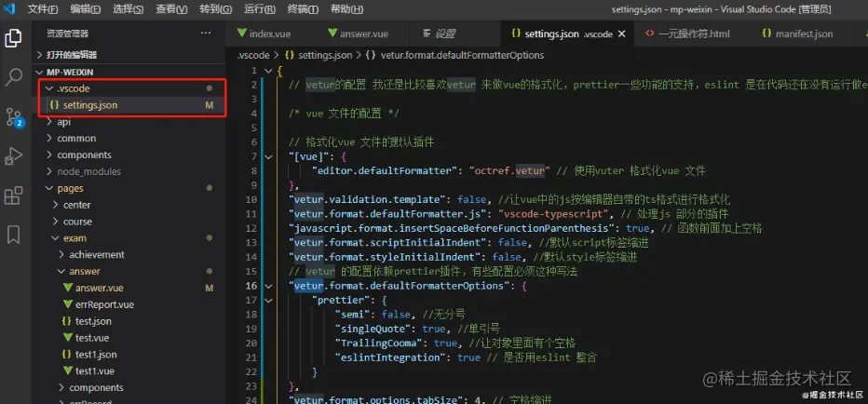
Task: Switch to the index.vue tab
Action: pyautogui.click(x=271, y=34)
